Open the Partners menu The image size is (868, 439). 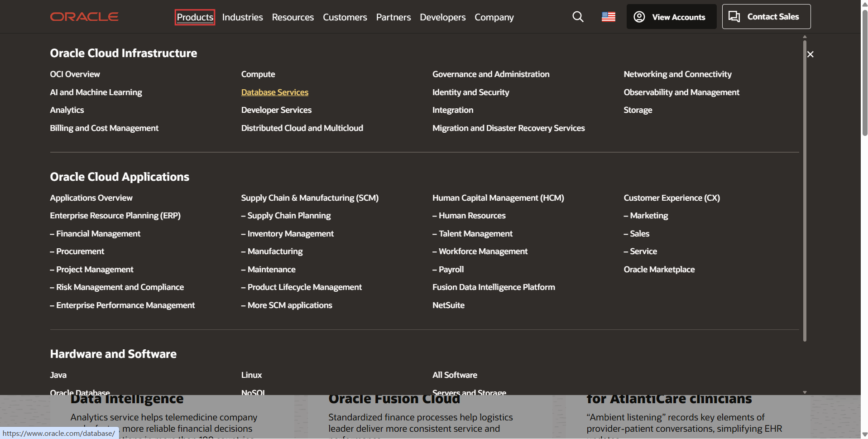click(x=393, y=17)
